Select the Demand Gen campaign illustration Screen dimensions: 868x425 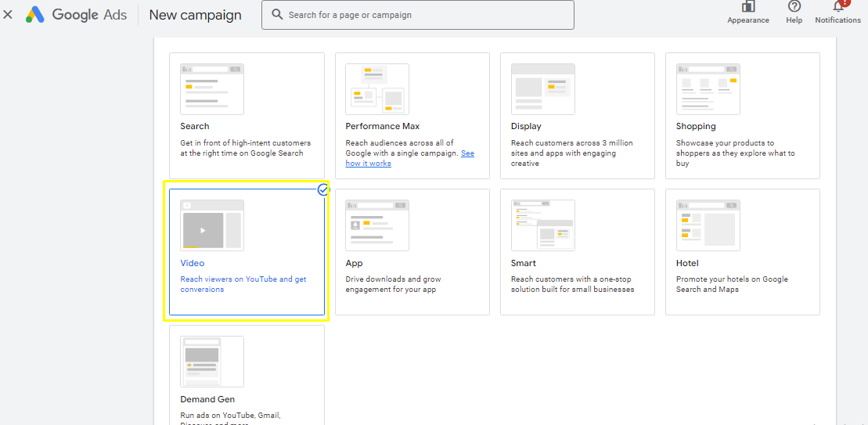(212, 362)
